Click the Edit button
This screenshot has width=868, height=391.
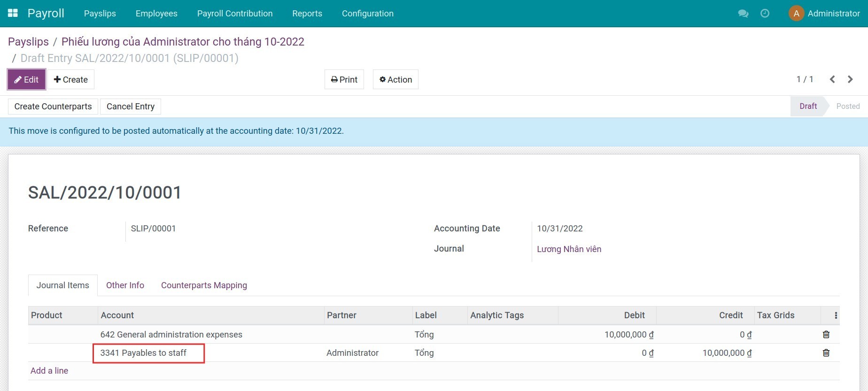pyautogui.click(x=26, y=80)
